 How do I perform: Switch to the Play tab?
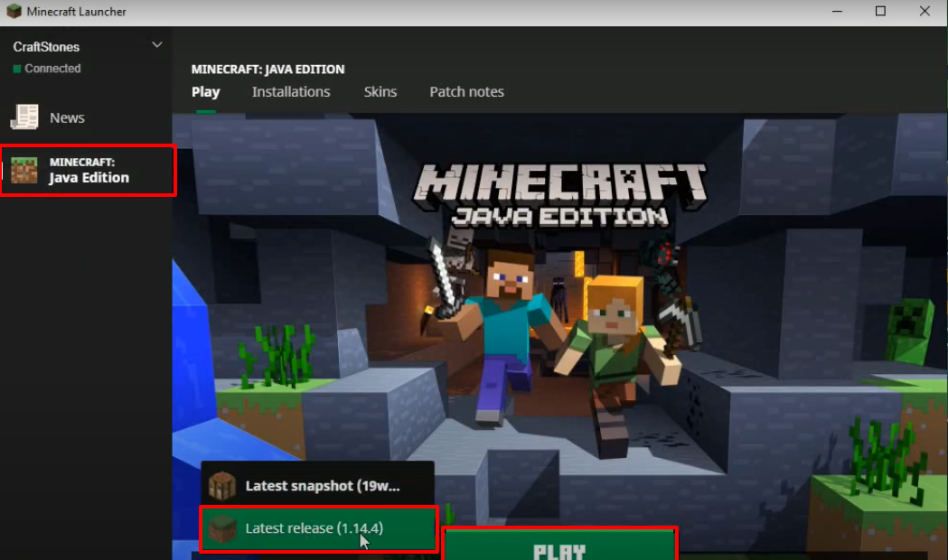(x=205, y=92)
